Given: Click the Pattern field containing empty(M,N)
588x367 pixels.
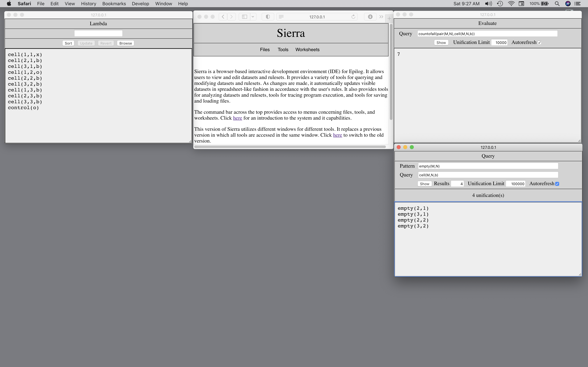Looking at the screenshot, I should (488, 166).
